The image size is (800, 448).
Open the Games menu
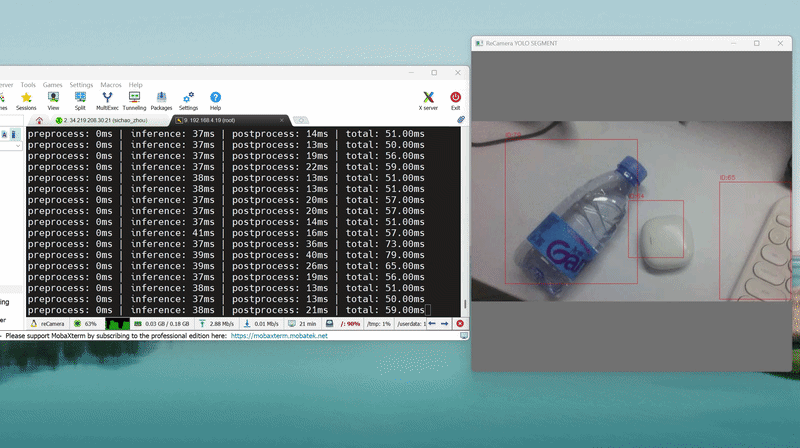(x=52, y=85)
